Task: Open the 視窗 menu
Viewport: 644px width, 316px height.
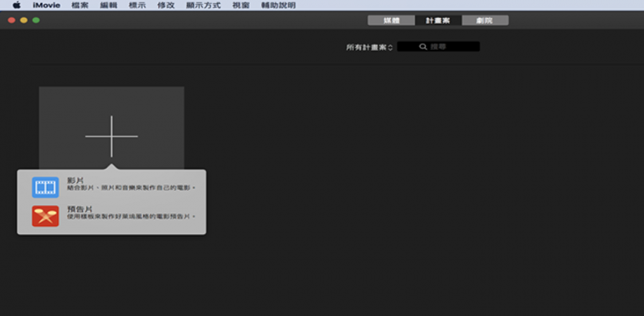Action: point(240,5)
